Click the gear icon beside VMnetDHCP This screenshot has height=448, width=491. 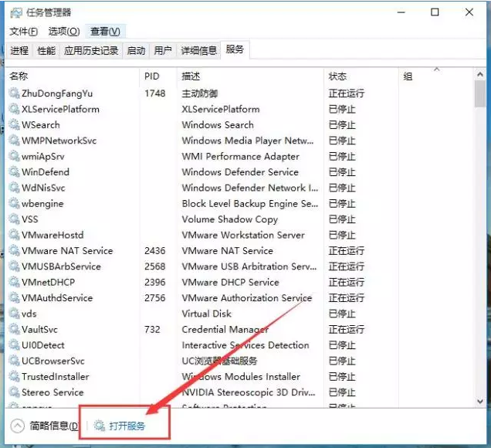(x=14, y=282)
